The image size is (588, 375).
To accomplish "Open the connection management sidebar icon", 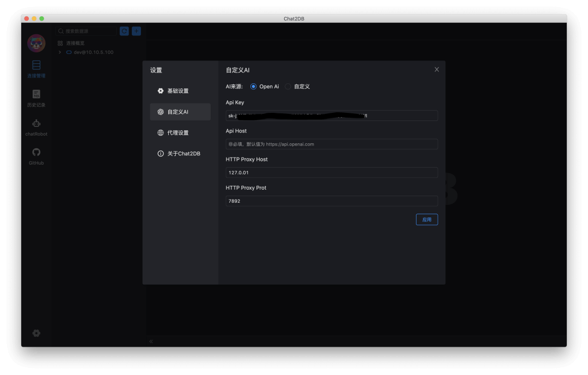I will point(36,65).
